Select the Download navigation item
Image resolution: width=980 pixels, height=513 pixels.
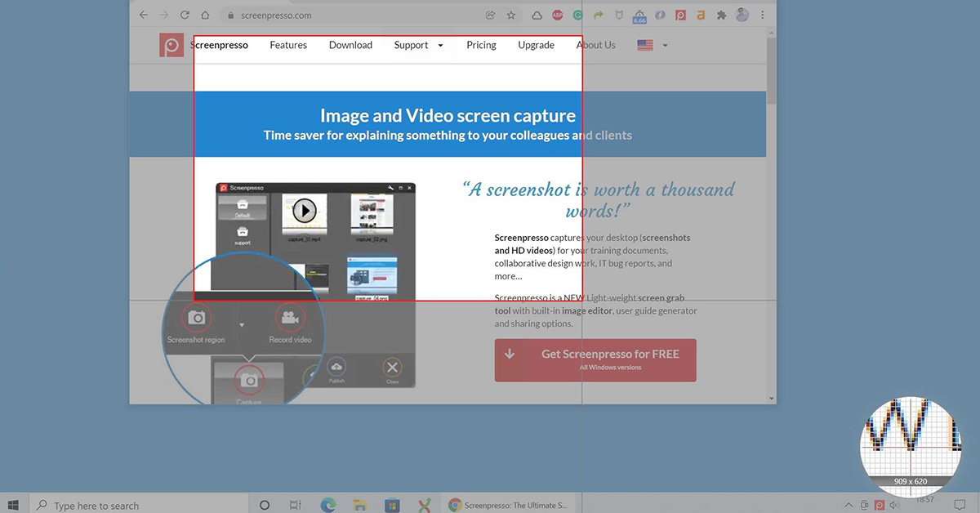pos(350,45)
